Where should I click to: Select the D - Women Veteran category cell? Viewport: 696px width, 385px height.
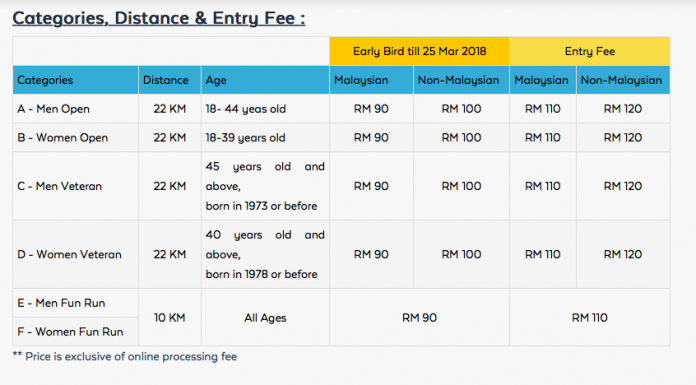pyautogui.click(x=75, y=254)
